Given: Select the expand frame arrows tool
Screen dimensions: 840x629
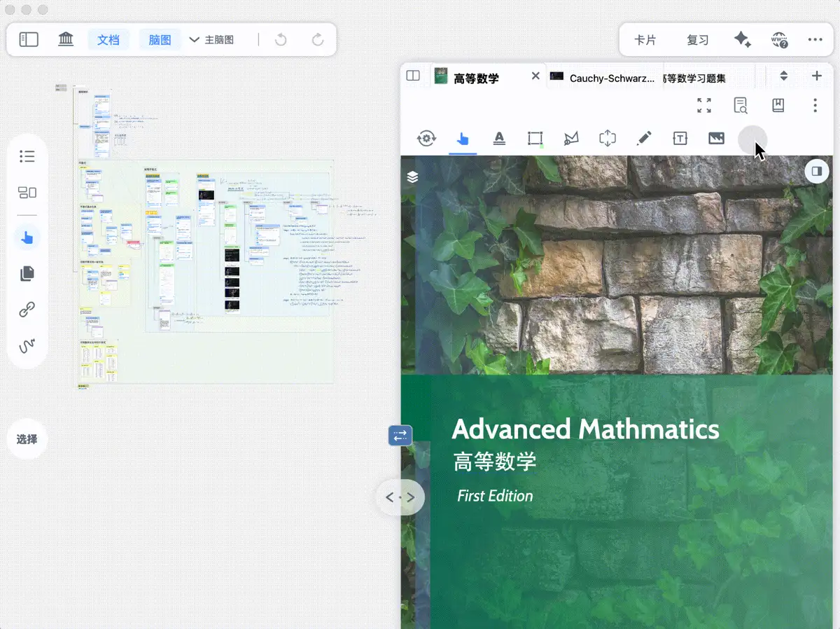Looking at the screenshot, I should coord(608,139).
